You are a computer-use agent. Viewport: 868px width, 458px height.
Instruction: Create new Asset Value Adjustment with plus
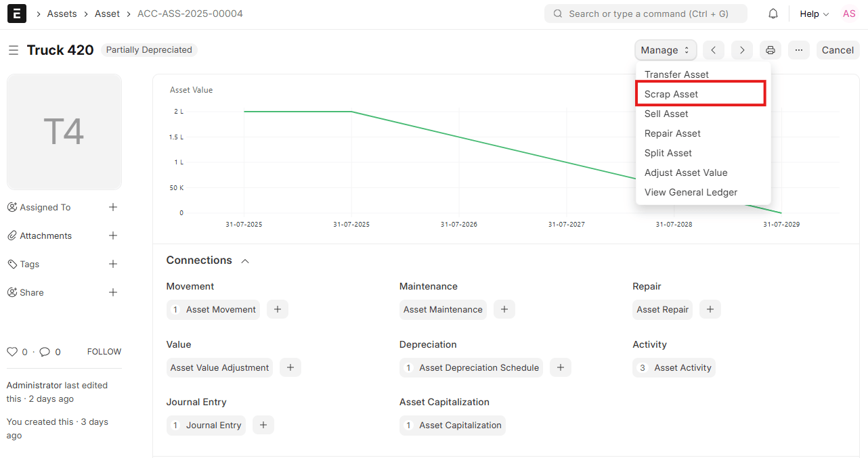click(x=290, y=367)
